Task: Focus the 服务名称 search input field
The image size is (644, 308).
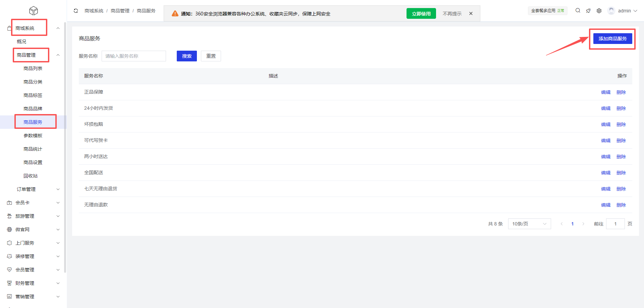Action: 133,56
